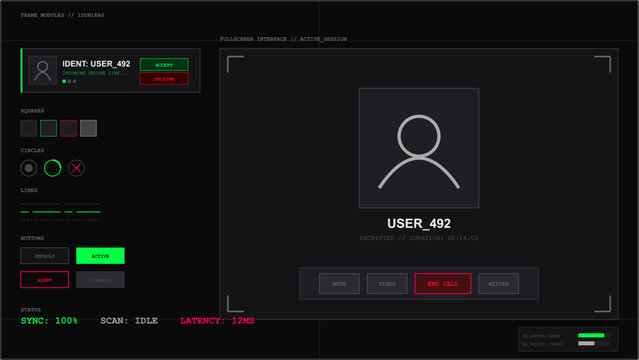Select the plain dark grey square
Screen dimensions: 639x360
pyautogui.click(x=29, y=128)
